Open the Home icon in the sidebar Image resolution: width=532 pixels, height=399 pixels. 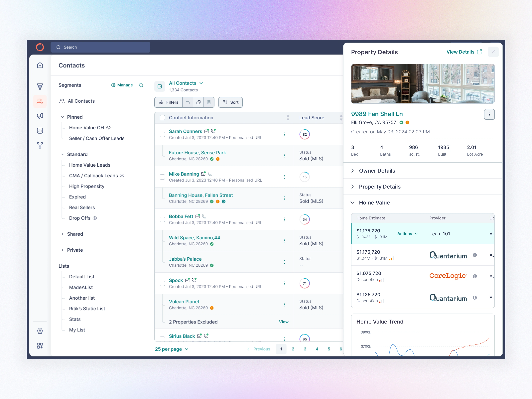click(40, 65)
